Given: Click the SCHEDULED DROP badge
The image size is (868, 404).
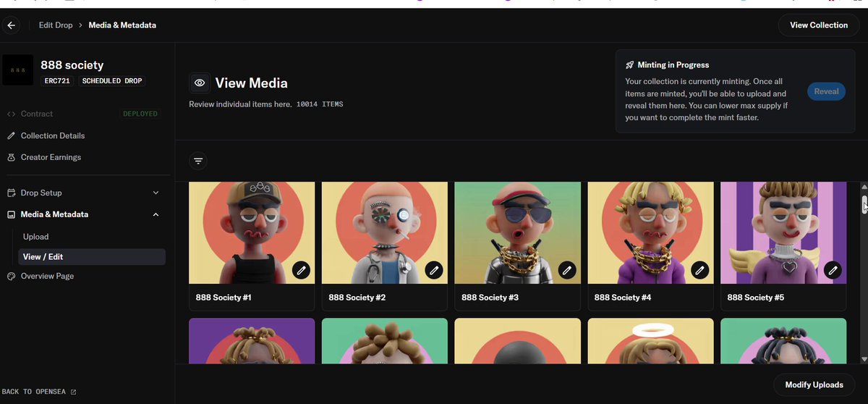Looking at the screenshot, I should coord(112,81).
